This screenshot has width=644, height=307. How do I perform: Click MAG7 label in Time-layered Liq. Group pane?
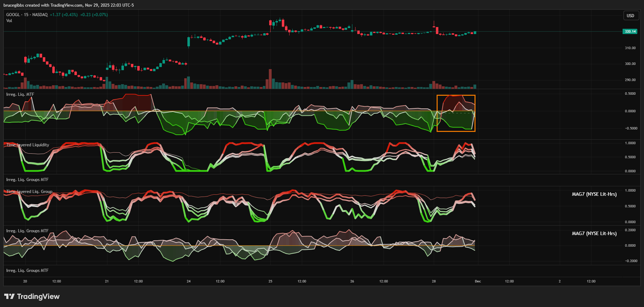pos(594,194)
